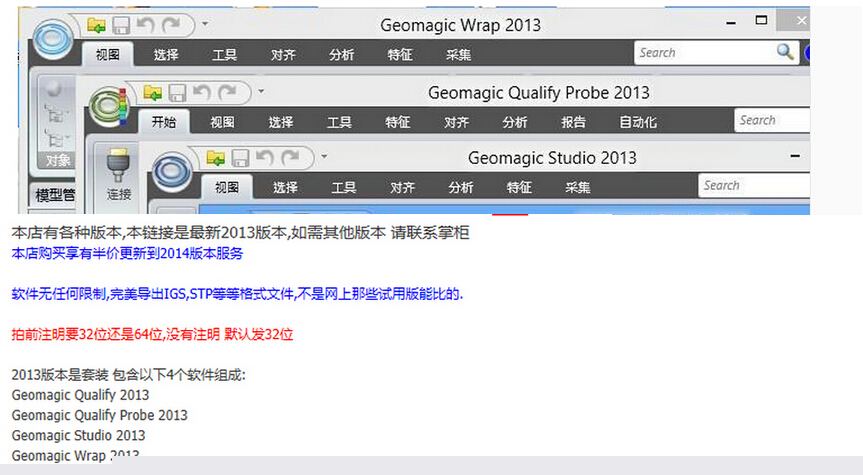Select 视图 tab in Geomagic Wrap
Viewport: 863px width, 475px height.
(108, 54)
